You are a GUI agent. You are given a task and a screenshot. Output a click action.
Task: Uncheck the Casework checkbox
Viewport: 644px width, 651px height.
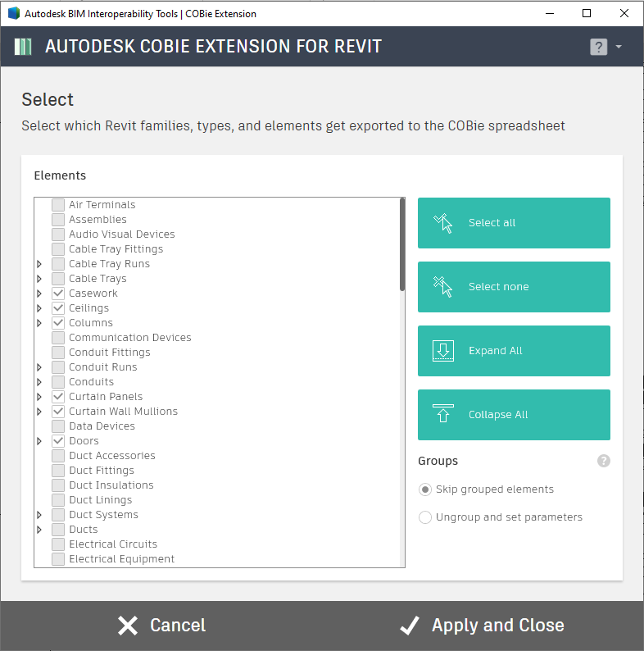point(58,294)
